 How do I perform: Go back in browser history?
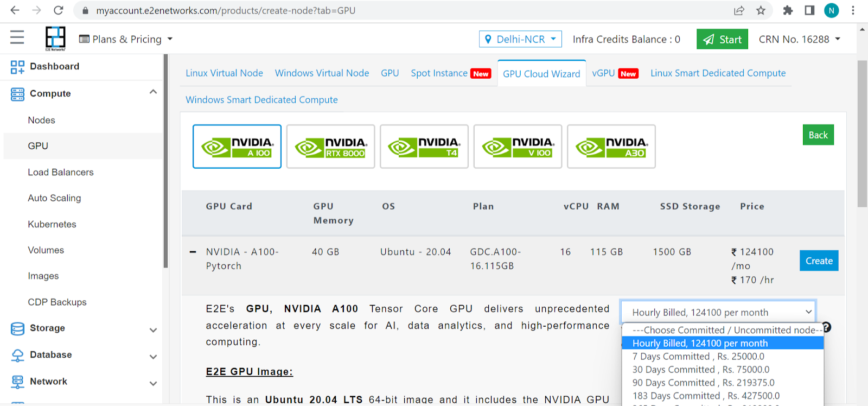point(15,10)
